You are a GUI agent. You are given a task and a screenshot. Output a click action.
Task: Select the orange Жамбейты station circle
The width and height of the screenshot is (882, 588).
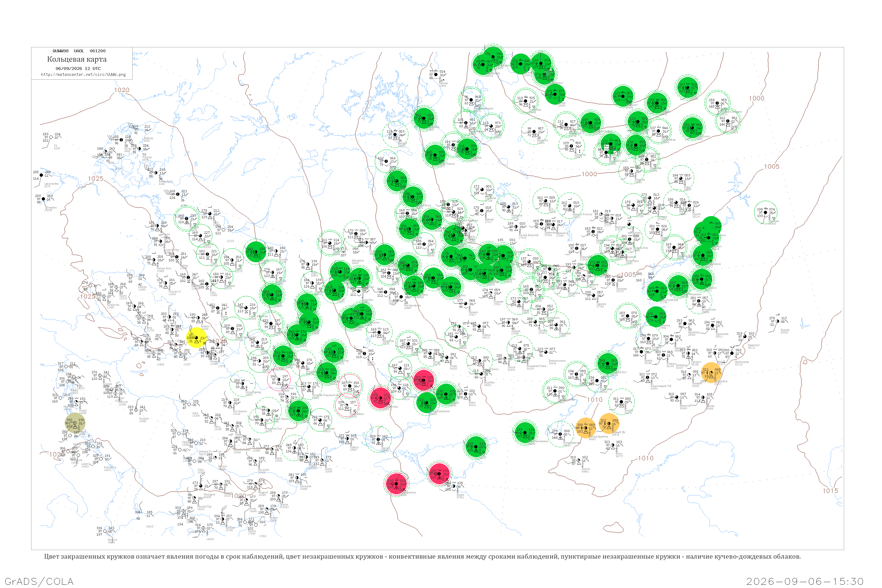[711, 373]
